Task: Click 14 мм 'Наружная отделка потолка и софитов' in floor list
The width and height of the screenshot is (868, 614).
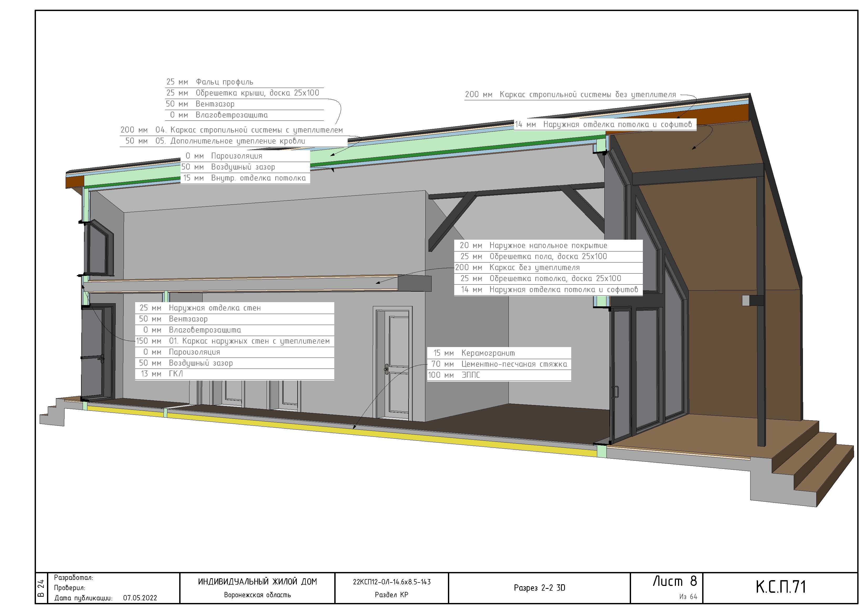Action: coord(564,290)
